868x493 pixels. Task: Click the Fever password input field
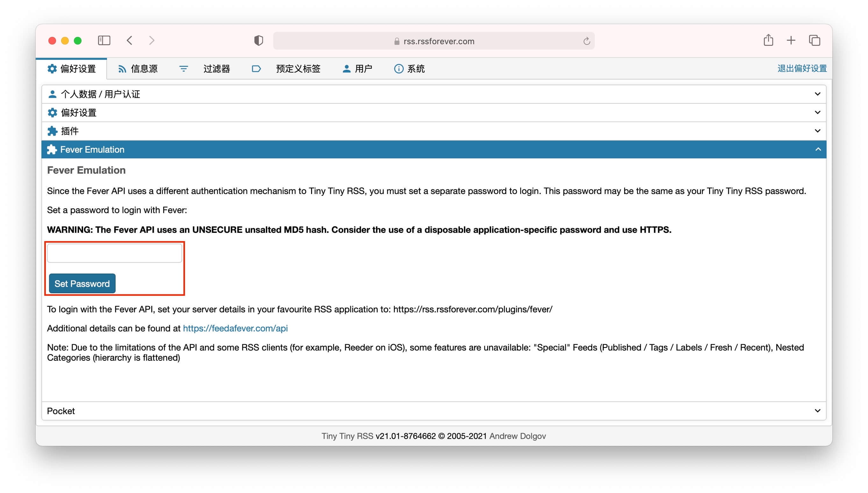(x=115, y=253)
